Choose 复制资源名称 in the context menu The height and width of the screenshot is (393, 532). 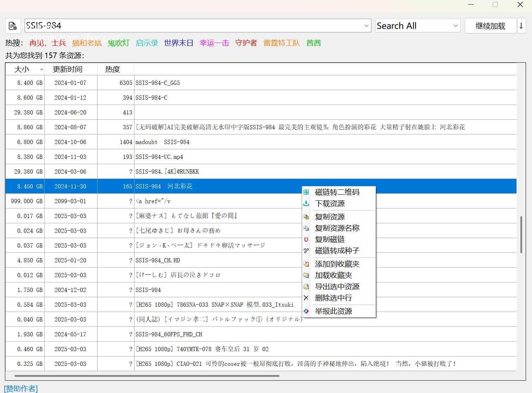pos(337,228)
